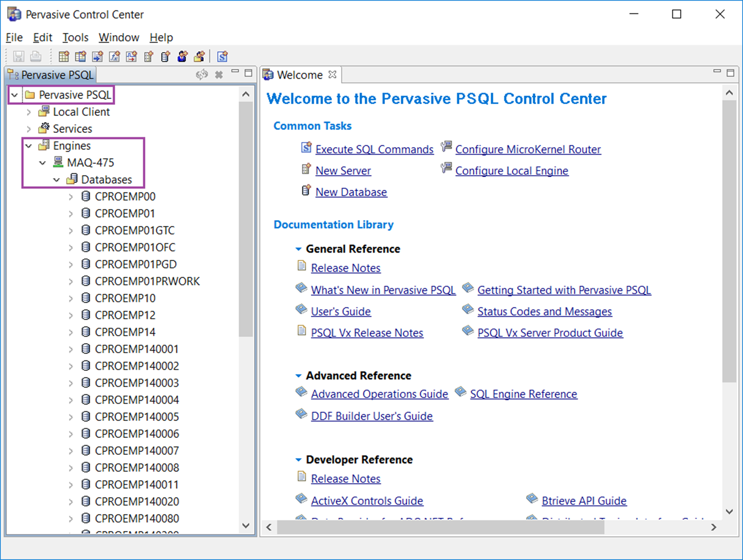Open the Configure Local Engine link

(x=512, y=171)
